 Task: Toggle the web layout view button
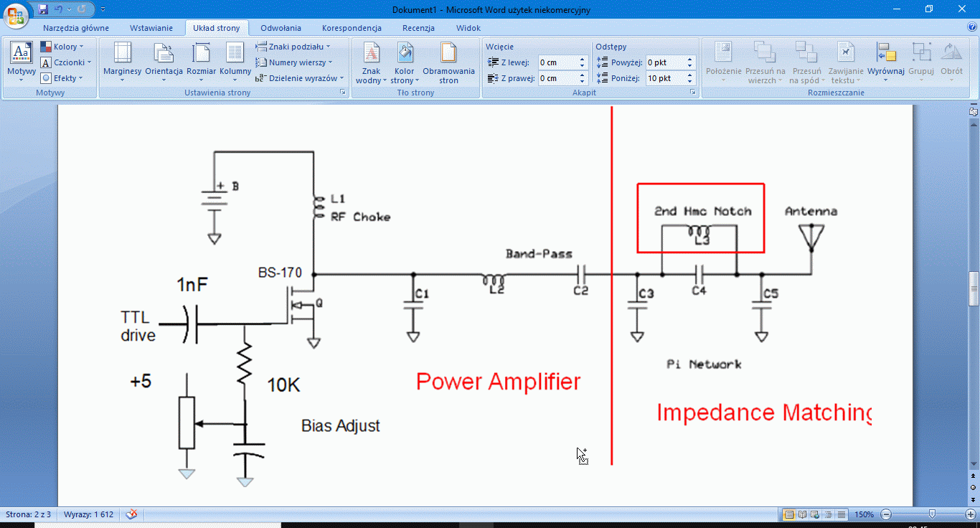point(815,514)
